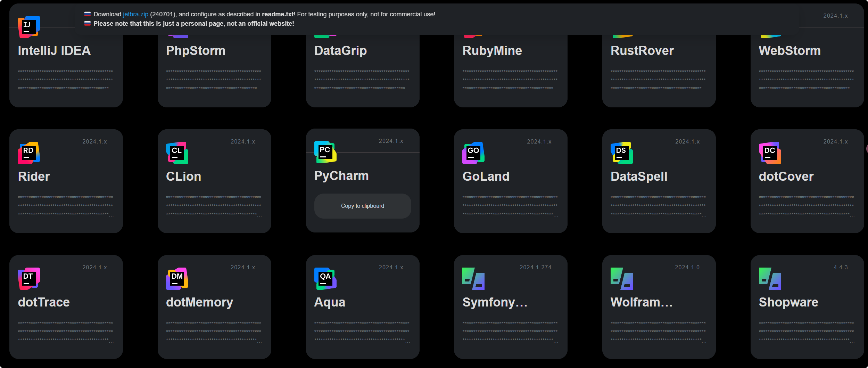Click the PhpStorm title

tap(196, 51)
